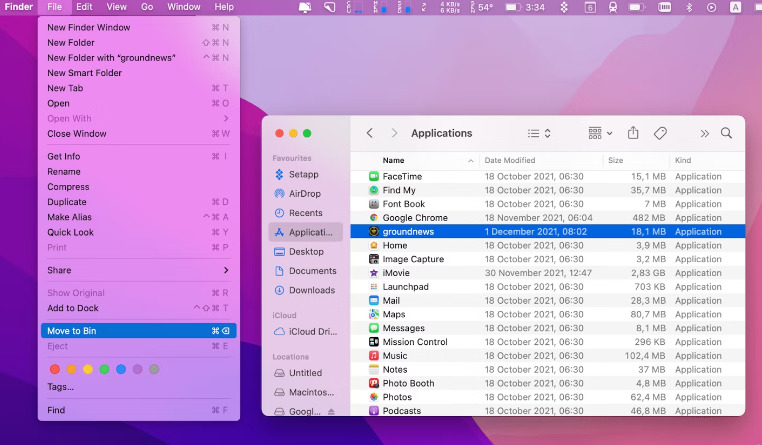Select the Find My app
Image resolution: width=762 pixels, height=445 pixels.
coord(547,190)
